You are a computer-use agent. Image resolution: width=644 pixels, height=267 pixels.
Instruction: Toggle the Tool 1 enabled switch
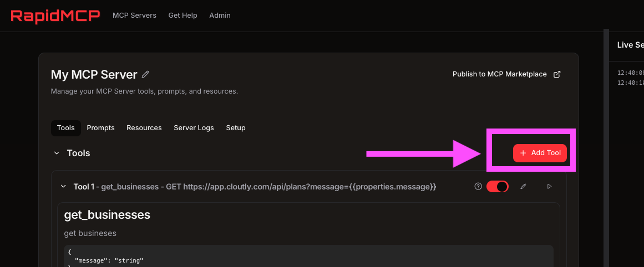tap(498, 187)
